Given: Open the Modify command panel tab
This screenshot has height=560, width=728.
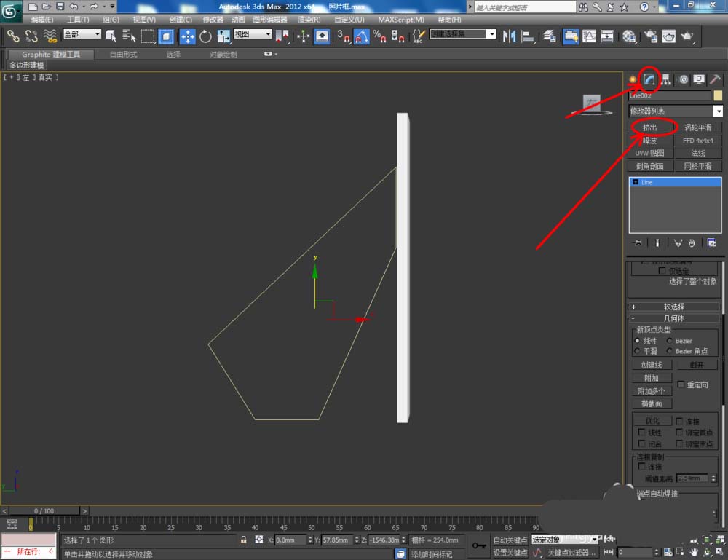Looking at the screenshot, I should 649,80.
